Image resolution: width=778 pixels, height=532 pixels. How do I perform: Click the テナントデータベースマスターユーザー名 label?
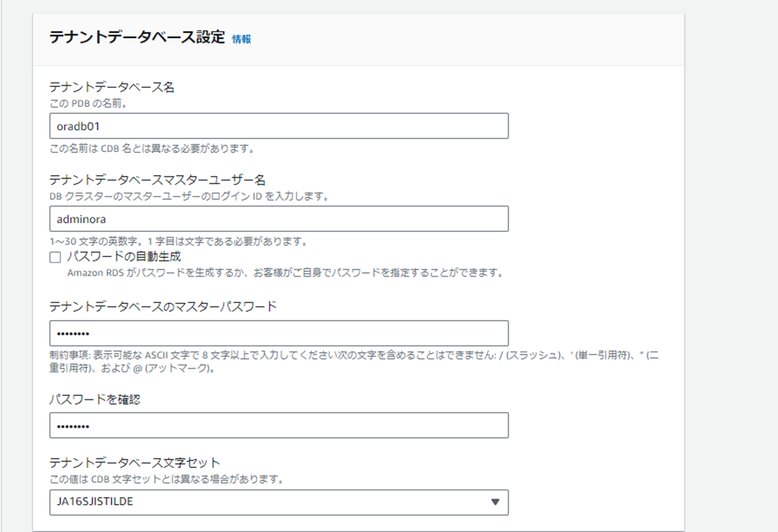point(158,180)
